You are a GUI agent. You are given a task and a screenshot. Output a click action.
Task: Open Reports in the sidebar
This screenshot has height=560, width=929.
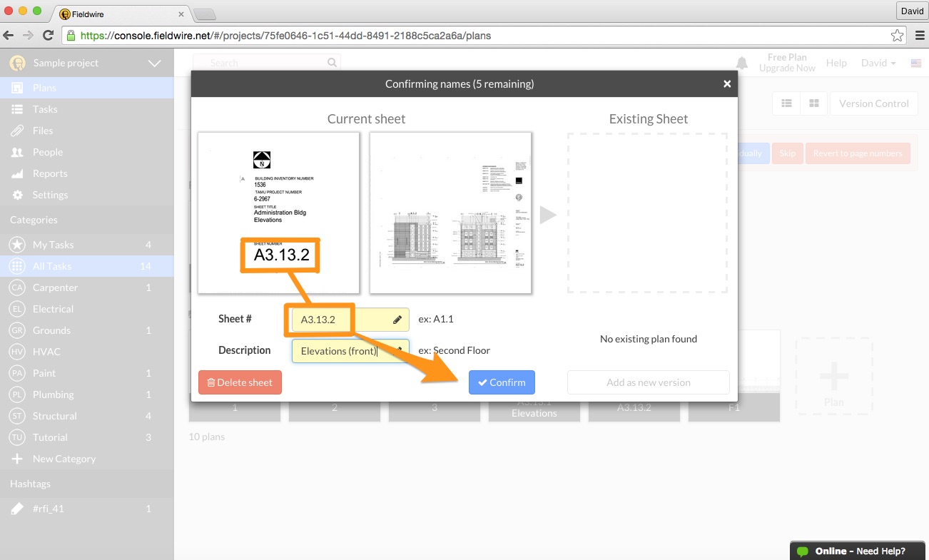tap(86, 173)
